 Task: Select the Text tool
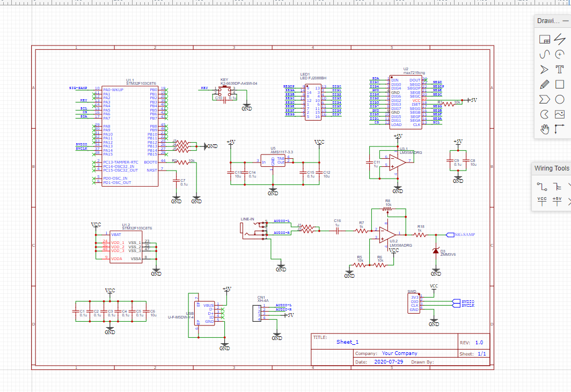coord(560,70)
